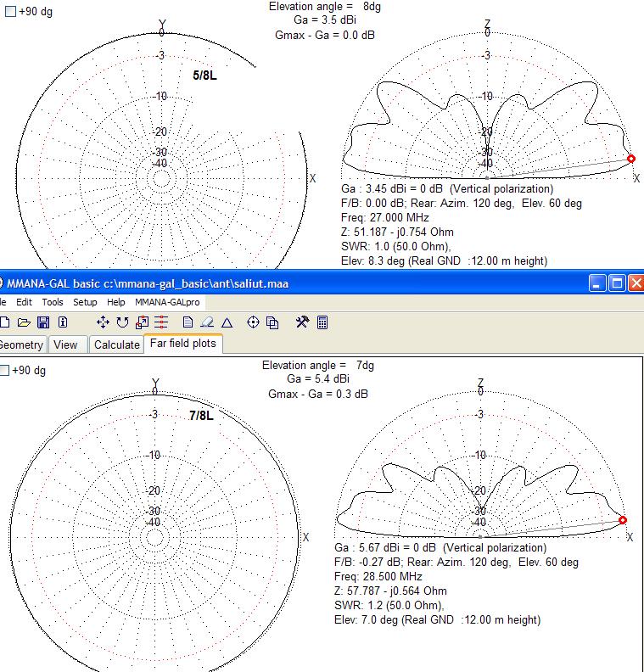Viewport: 644px width, 672px height.
Task: Click 'Z: 57.787 - j0.564 Ohm' text
Action: tap(390, 591)
